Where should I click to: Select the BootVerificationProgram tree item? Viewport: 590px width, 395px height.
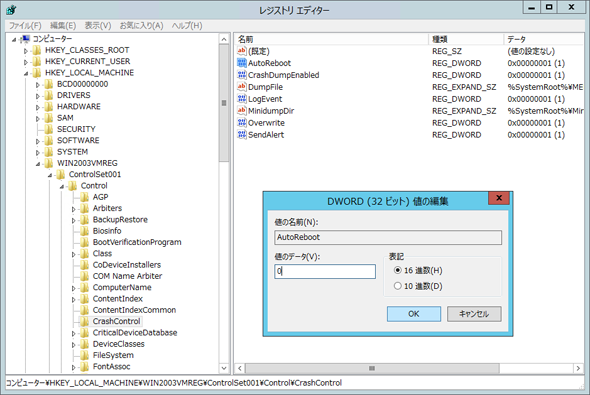[137, 242]
